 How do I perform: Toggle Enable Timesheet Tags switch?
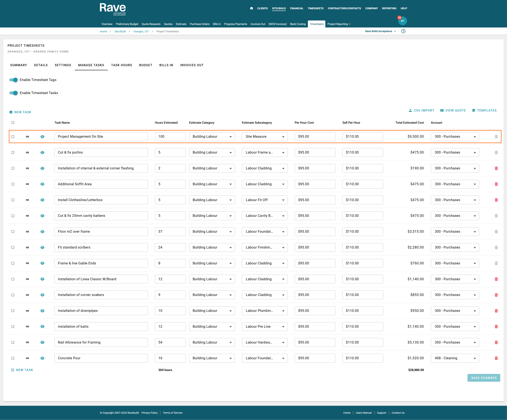click(x=13, y=80)
